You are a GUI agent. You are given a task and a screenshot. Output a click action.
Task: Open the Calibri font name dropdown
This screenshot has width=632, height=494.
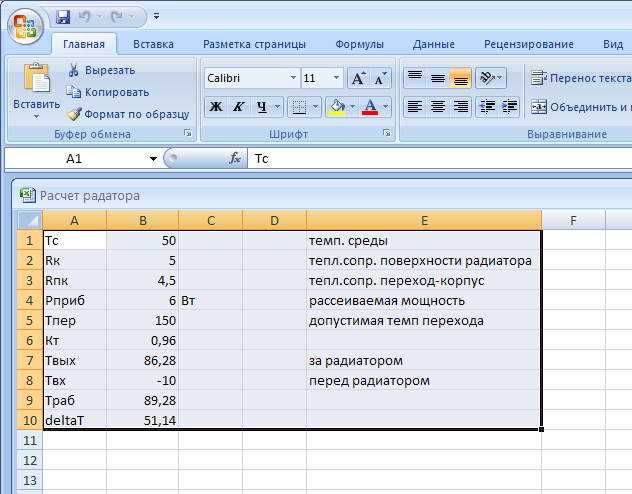tap(293, 77)
